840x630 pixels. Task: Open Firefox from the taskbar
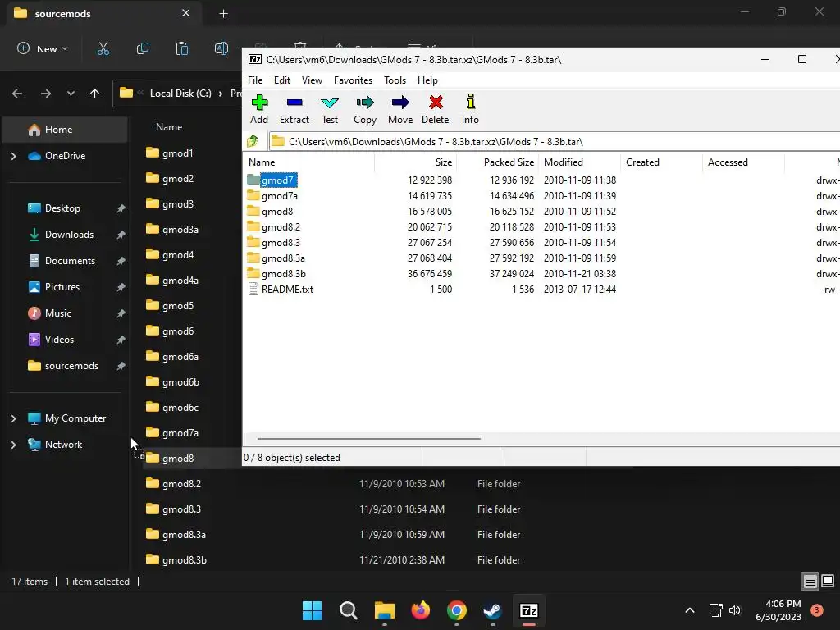[421, 610]
